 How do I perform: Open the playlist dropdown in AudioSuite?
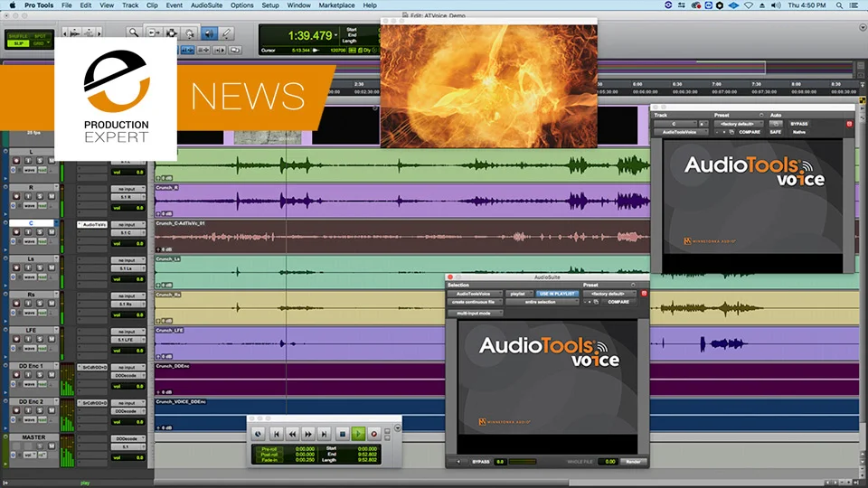519,294
